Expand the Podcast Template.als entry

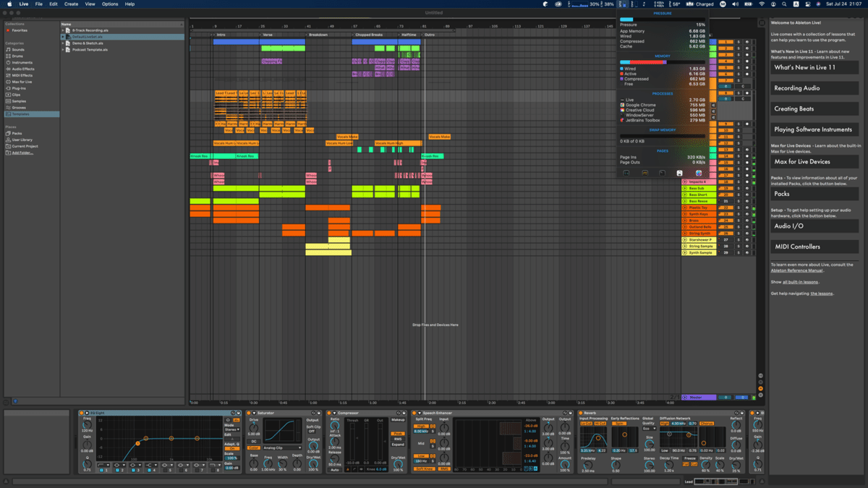[64, 49]
